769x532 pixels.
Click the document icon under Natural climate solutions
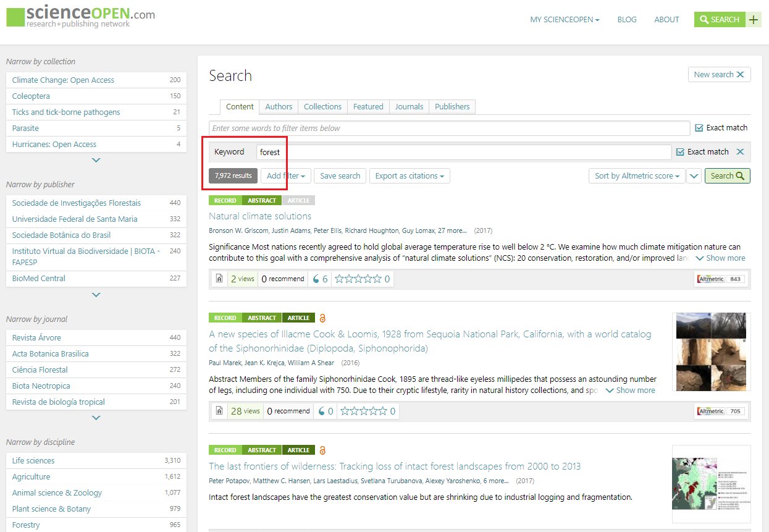[x=219, y=279]
